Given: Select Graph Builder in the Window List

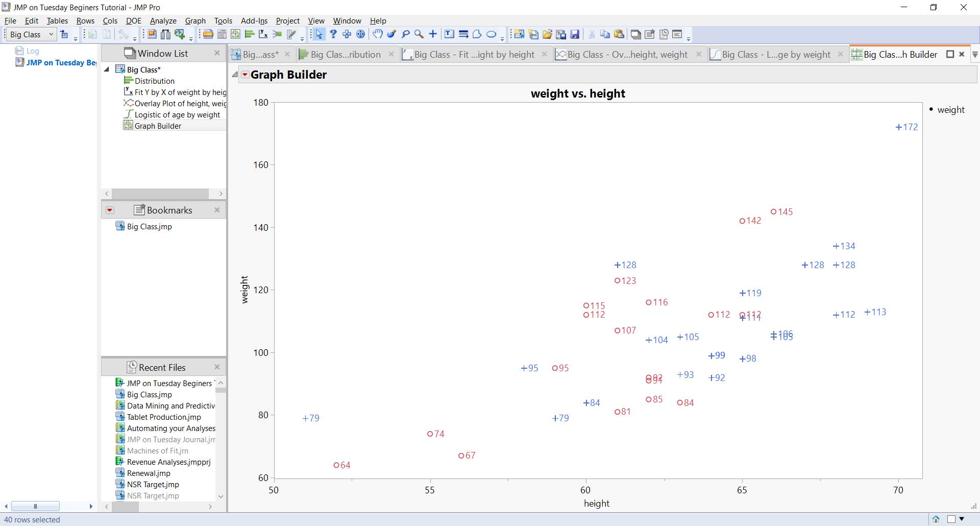Looking at the screenshot, I should [x=157, y=126].
